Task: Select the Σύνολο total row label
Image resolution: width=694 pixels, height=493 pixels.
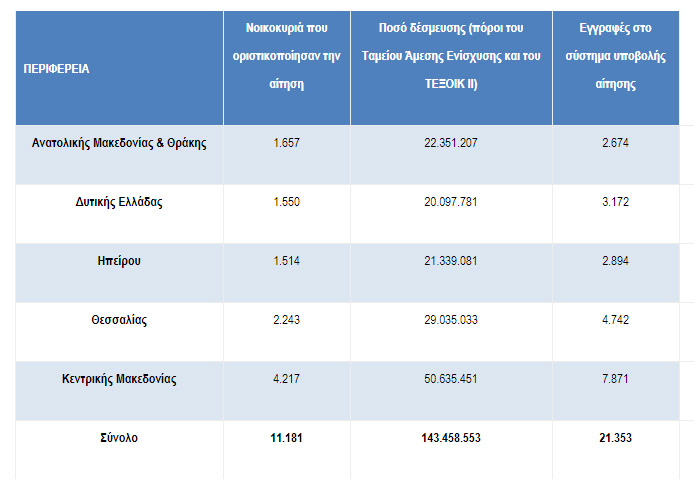Action: [x=119, y=438]
